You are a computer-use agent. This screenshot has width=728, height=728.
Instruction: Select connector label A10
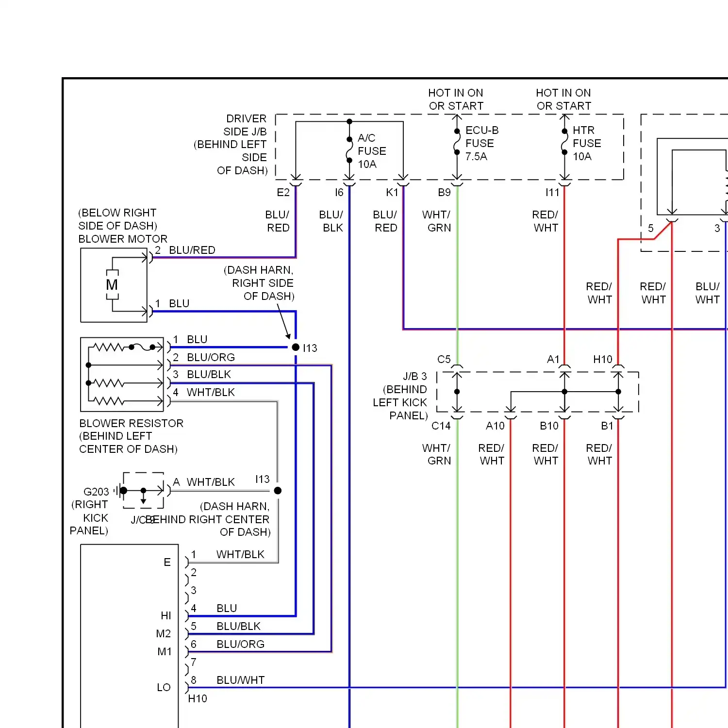496,426
